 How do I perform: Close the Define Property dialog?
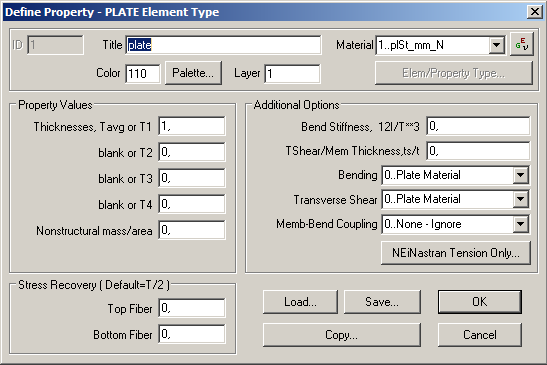[534, 12]
